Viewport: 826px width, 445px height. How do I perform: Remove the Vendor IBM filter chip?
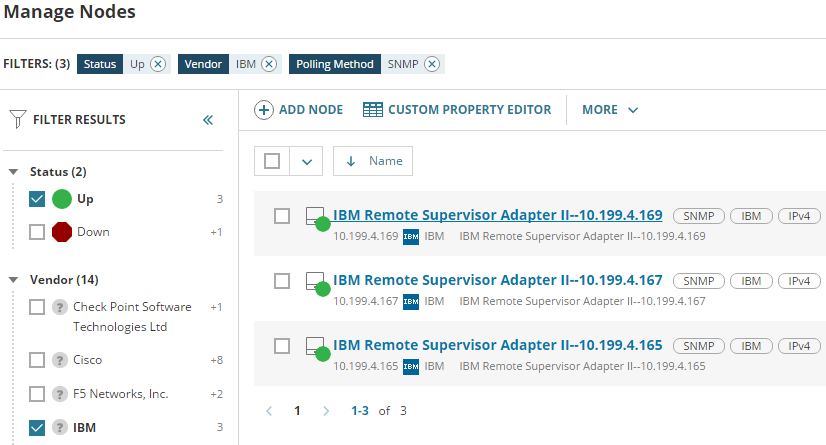(268, 64)
